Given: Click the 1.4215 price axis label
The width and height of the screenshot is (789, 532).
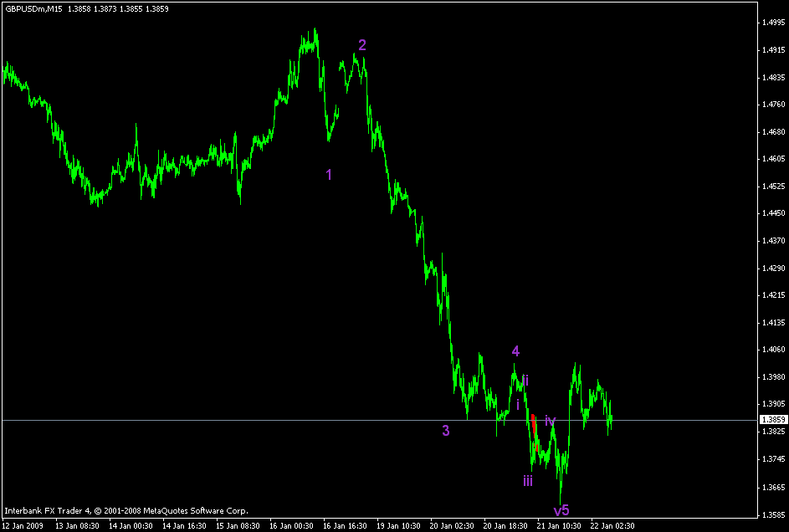Looking at the screenshot, I should 773,295.
